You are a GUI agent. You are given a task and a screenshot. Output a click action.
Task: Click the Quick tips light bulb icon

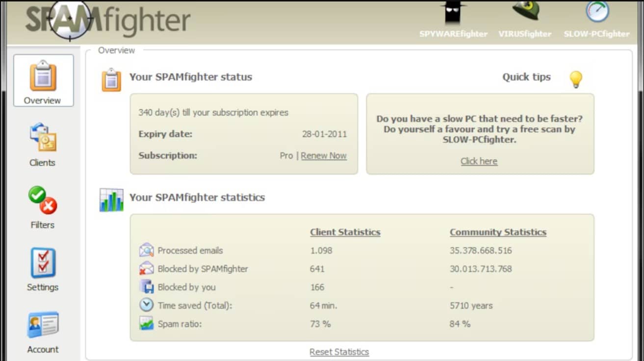pos(575,79)
